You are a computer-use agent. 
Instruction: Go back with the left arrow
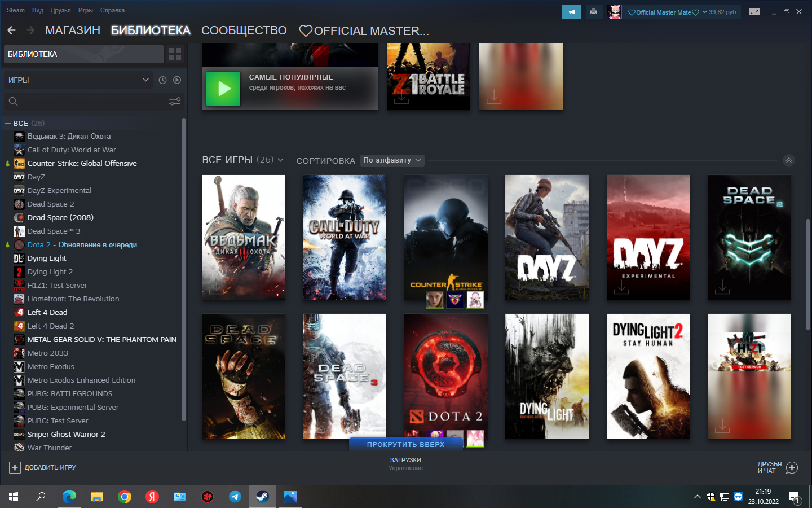(11, 30)
